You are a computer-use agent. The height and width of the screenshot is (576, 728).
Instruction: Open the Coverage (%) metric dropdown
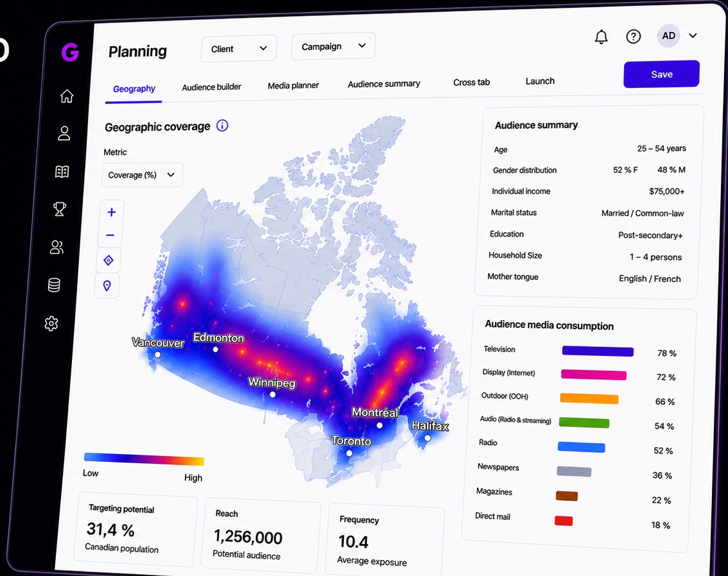coord(142,175)
